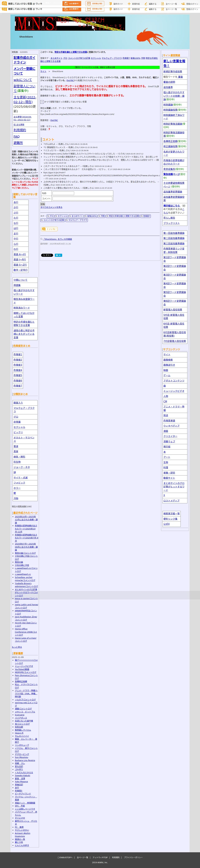Open 検索実況者一覧 link
The image size is (200, 868).
[x=172, y=513]
